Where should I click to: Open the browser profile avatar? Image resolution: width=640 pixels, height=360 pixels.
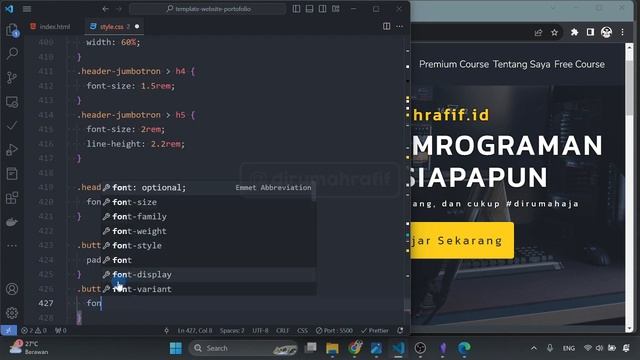(607, 32)
